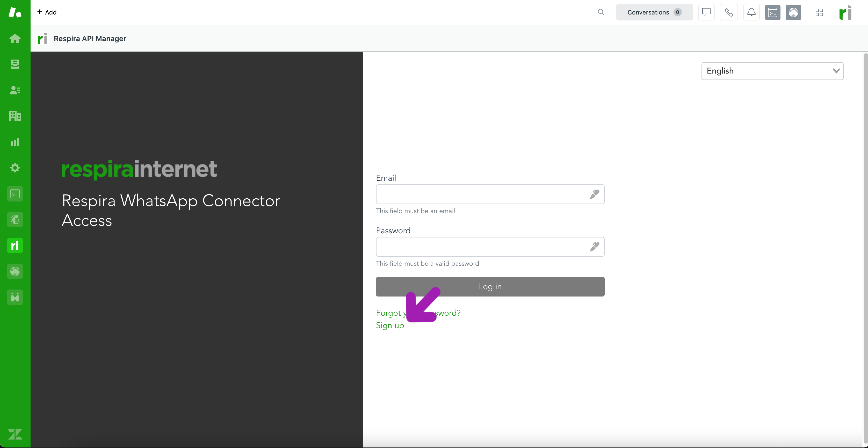Screen dimensions: 868x448
Task: Open the globe app icon in sidebar
Action: pyautogui.click(x=15, y=271)
